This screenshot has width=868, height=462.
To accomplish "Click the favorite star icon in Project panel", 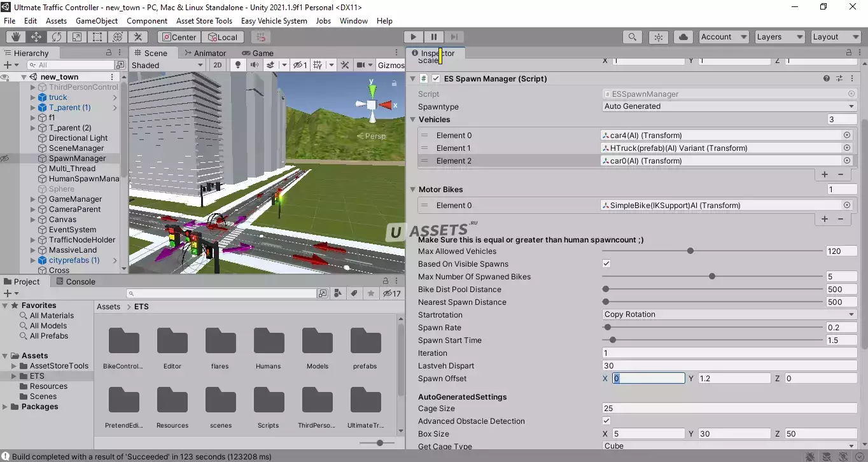I will (371, 293).
